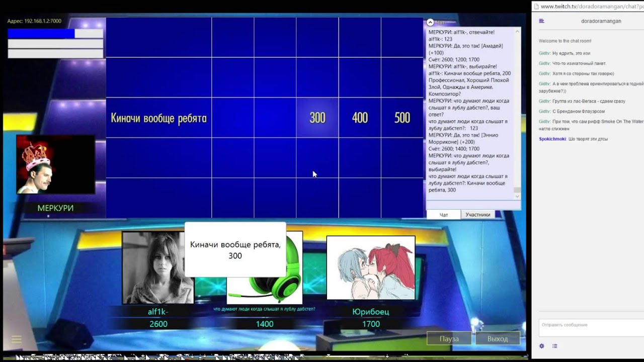Image resolution: width=644 pixels, height=362 pixels.
Task: Collapse the game chat panel with the chevron
Action: 430,22
